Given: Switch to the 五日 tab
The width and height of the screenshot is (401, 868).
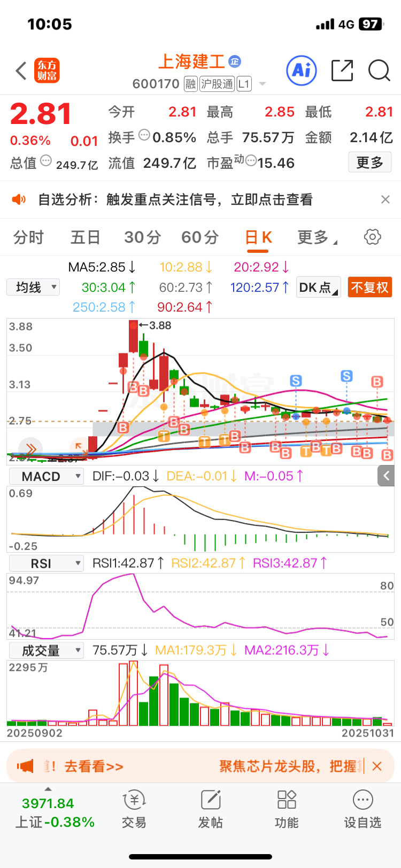Looking at the screenshot, I should [86, 237].
